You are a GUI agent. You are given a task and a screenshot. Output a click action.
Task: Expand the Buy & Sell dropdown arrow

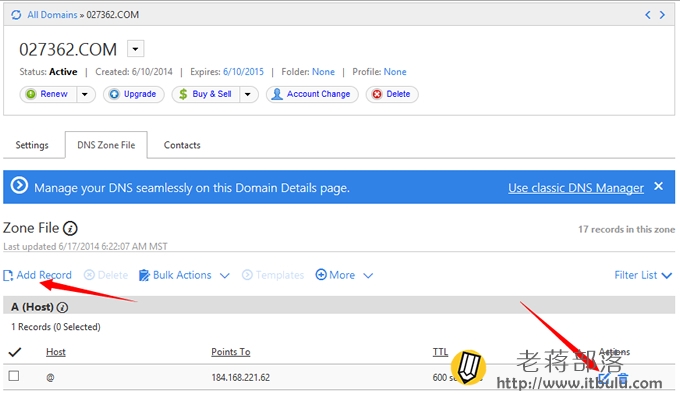click(x=248, y=94)
